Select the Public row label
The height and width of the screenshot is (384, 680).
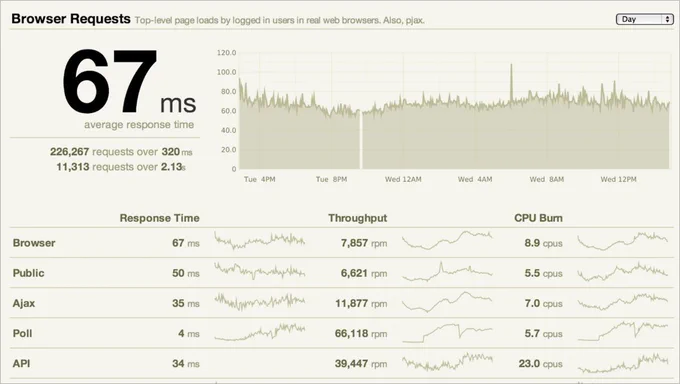(x=29, y=273)
